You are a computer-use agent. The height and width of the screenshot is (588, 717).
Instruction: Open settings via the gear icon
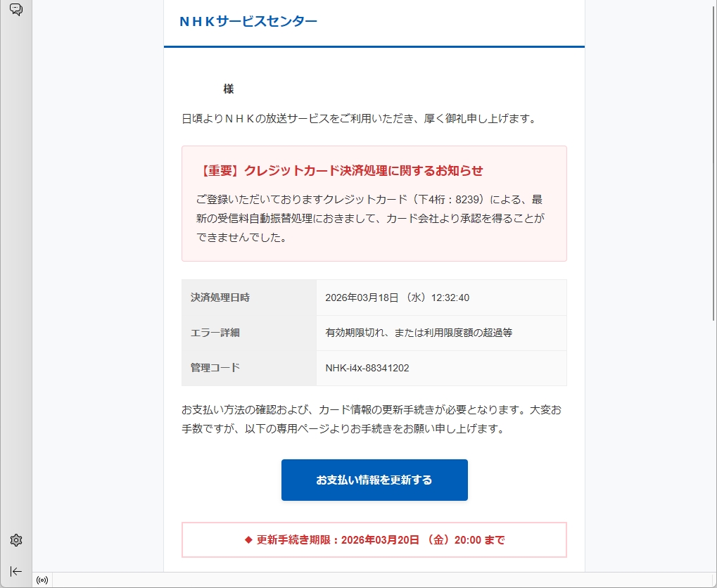(16, 540)
